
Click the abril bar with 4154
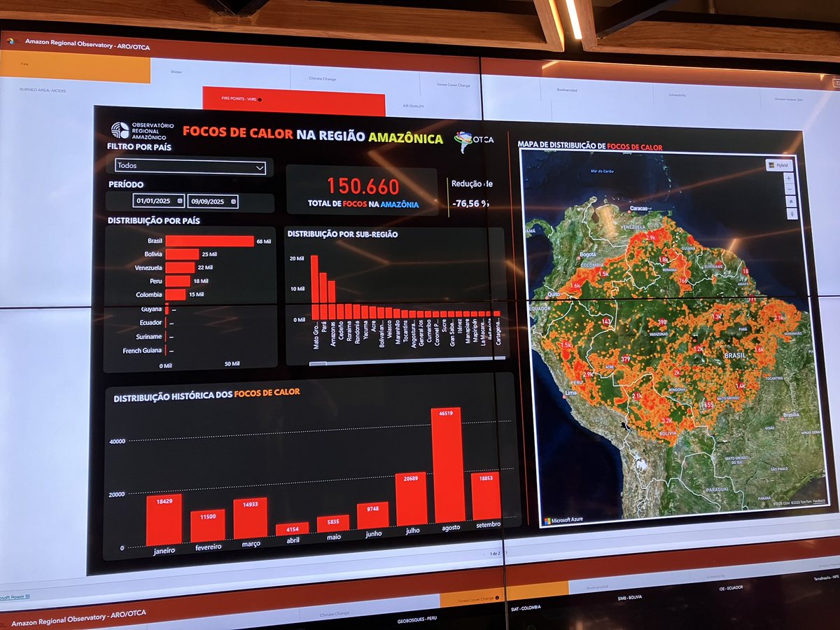(x=292, y=529)
